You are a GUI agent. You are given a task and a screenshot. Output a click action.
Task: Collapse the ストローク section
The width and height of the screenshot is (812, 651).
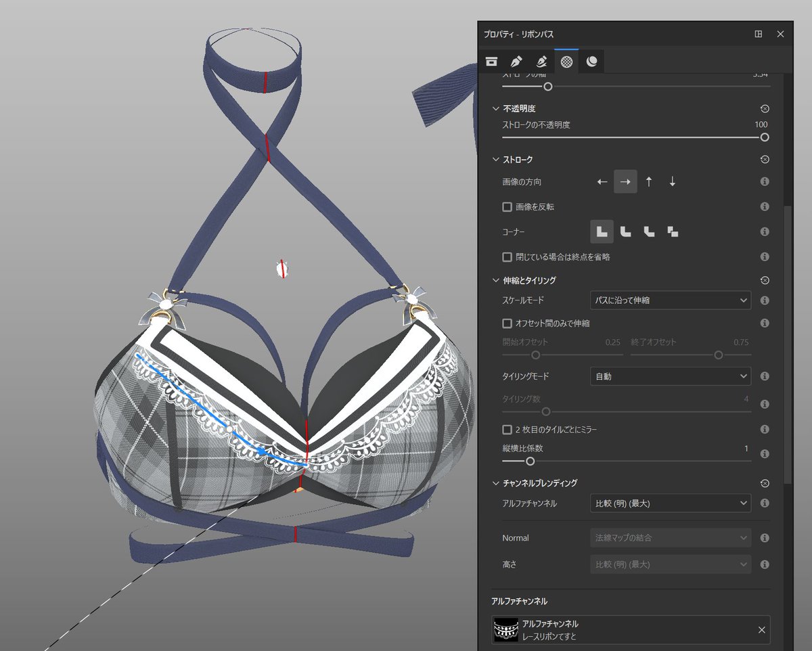click(495, 160)
